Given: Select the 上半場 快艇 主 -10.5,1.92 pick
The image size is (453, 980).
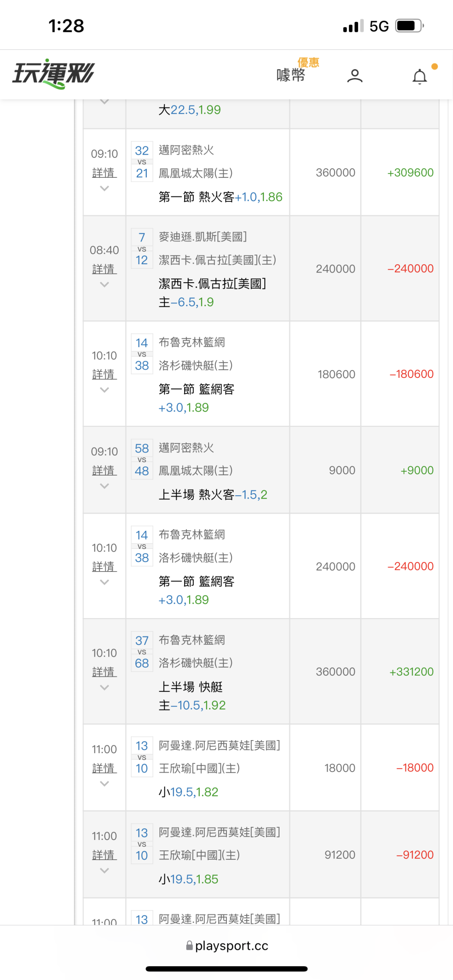Looking at the screenshot, I should [192, 696].
